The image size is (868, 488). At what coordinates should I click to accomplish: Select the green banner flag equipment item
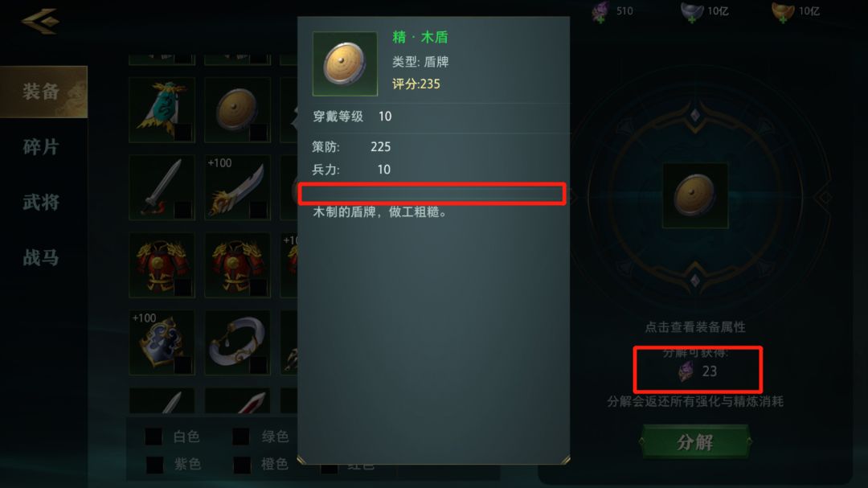click(162, 109)
